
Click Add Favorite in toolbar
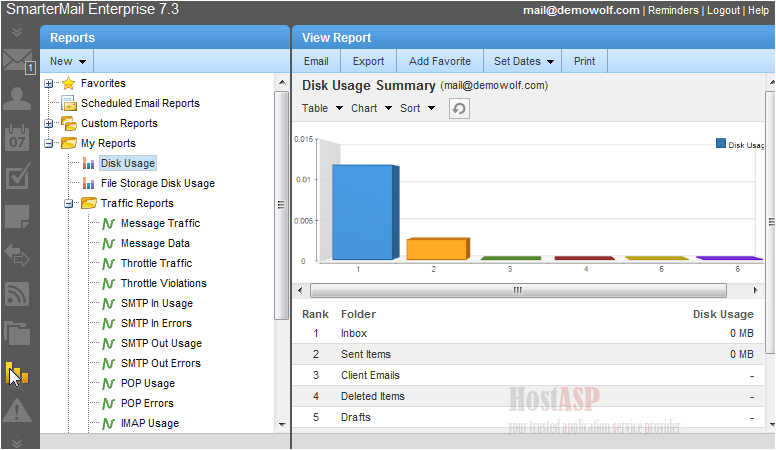(x=439, y=61)
